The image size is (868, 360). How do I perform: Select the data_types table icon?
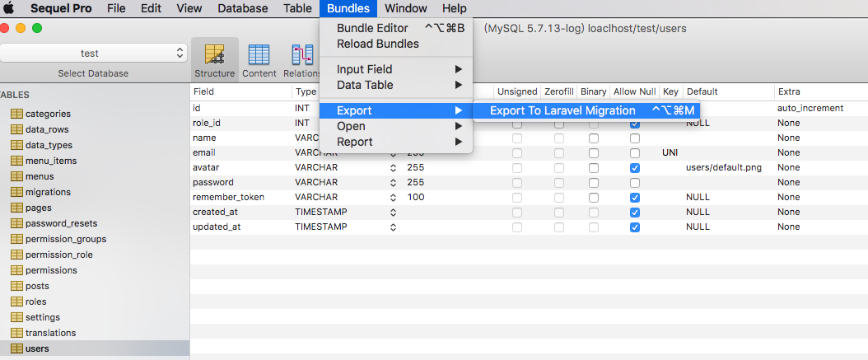pyautogui.click(x=17, y=145)
